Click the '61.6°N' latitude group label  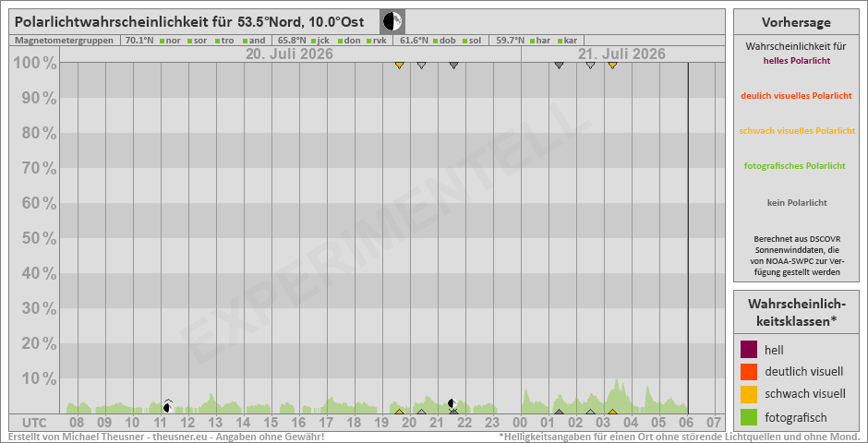[x=414, y=41]
